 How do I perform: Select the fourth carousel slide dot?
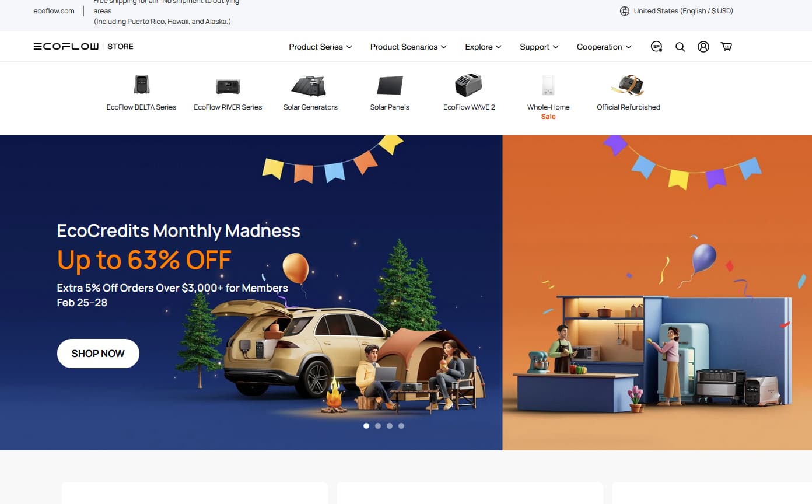pos(401,426)
